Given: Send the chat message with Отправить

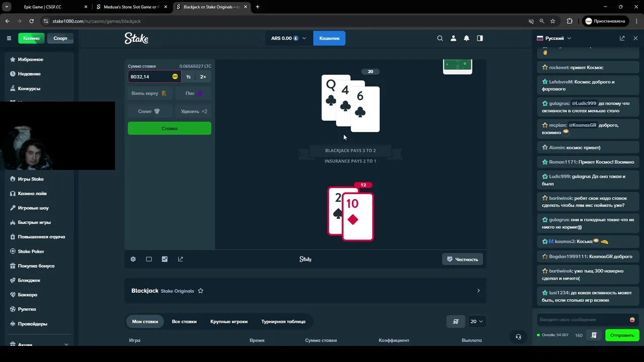Looking at the screenshot, I should coord(622,335).
